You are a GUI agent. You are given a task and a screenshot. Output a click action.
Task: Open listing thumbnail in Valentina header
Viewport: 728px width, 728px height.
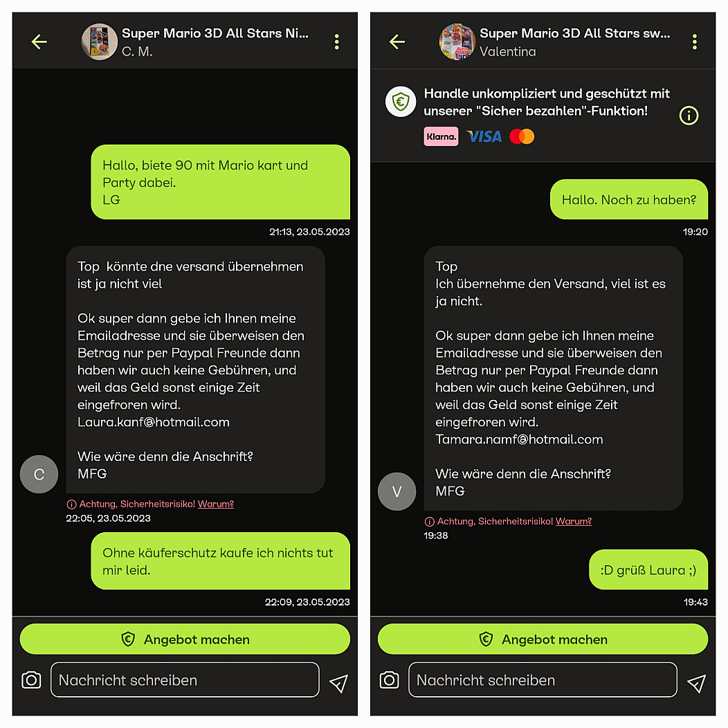[x=457, y=42]
